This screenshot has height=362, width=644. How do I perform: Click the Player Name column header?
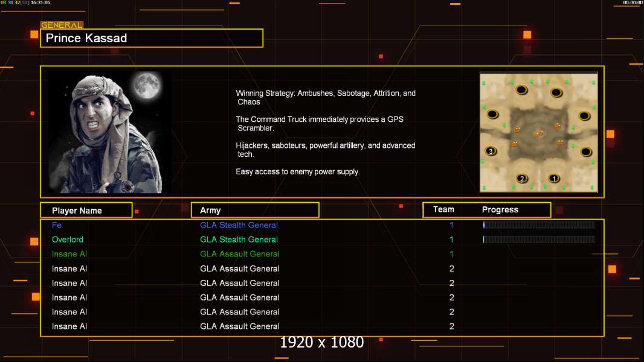tap(86, 211)
